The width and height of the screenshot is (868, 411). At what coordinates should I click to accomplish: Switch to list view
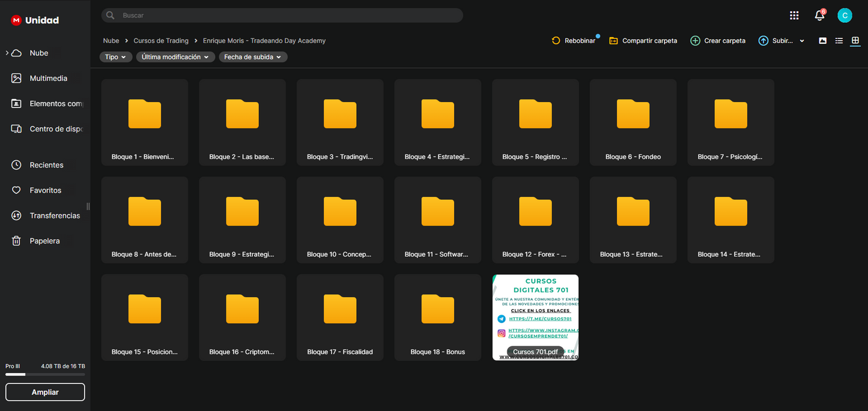point(839,41)
